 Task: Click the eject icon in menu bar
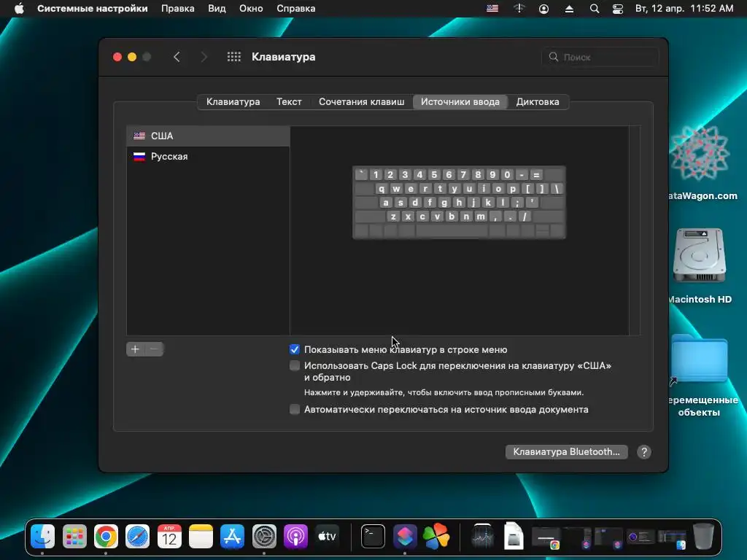pos(569,9)
